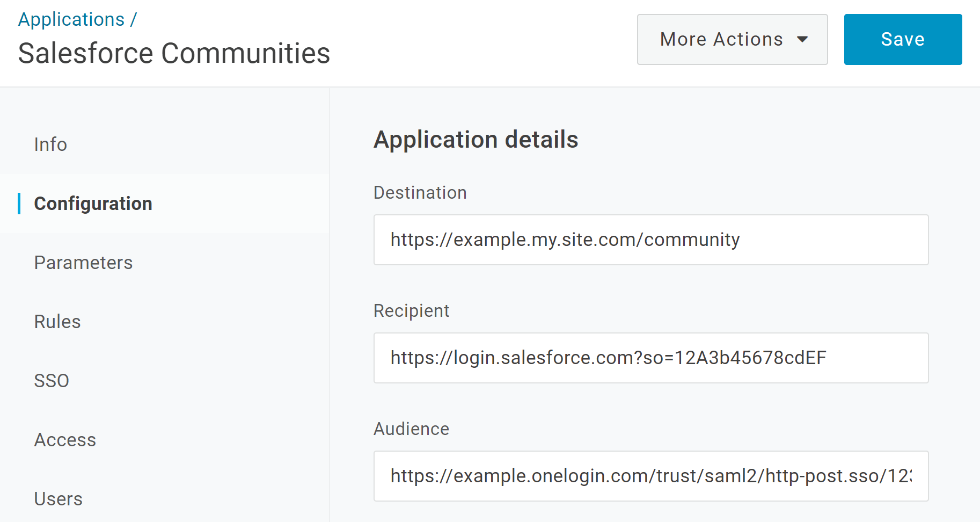Focus the Destination URL input field

pyautogui.click(x=650, y=240)
